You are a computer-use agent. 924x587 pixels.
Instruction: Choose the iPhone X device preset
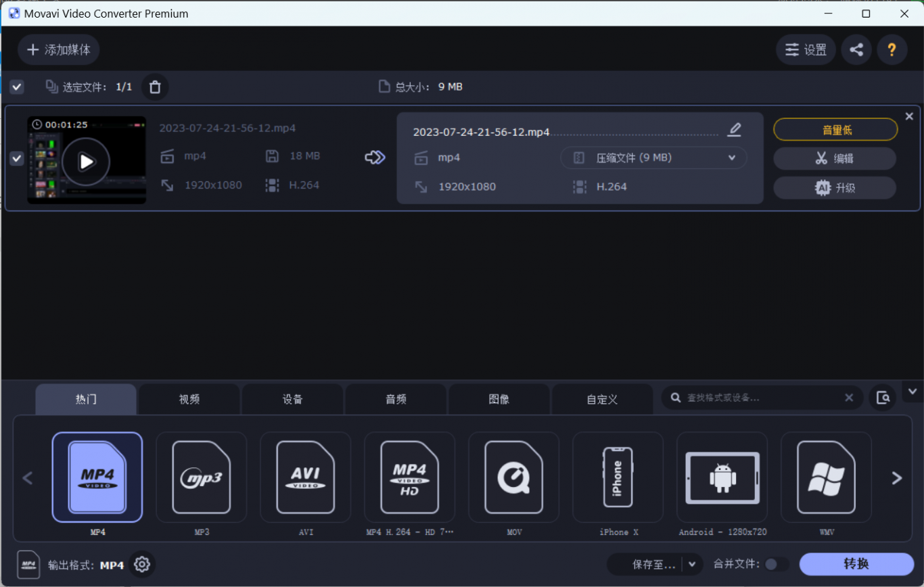point(618,477)
